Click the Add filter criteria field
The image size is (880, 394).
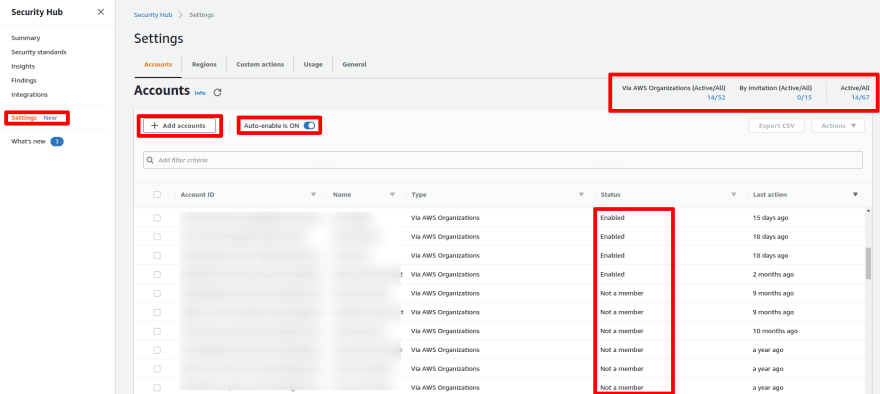(503, 160)
